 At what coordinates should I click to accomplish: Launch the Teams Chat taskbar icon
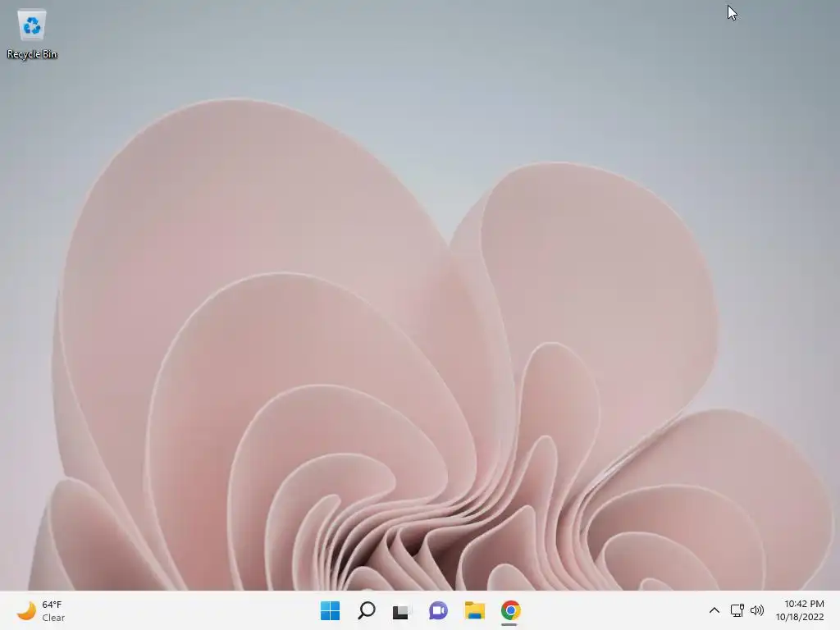tap(438, 610)
